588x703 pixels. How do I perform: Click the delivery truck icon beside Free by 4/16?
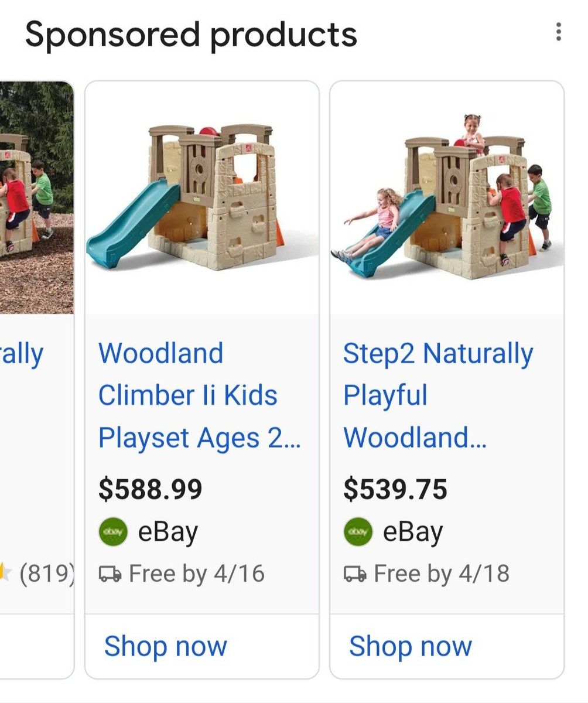point(110,574)
